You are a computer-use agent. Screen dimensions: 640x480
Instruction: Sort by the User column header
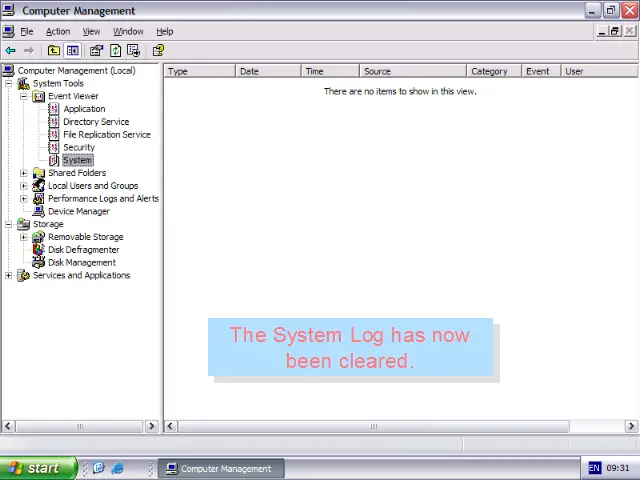(x=599, y=71)
